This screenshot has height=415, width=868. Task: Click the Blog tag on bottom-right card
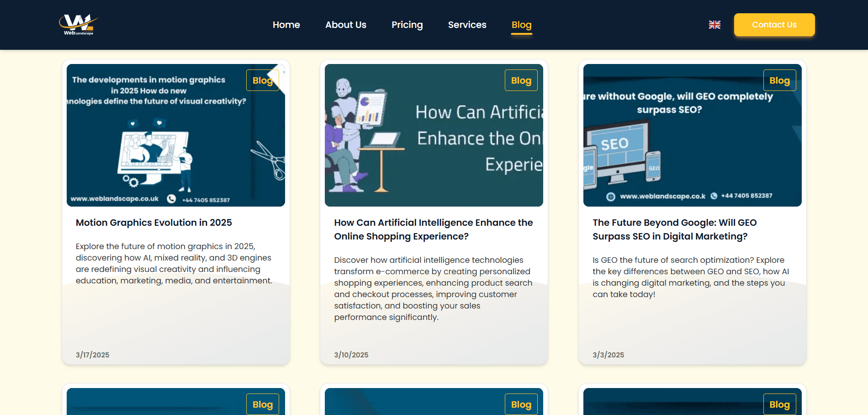click(779, 404)
